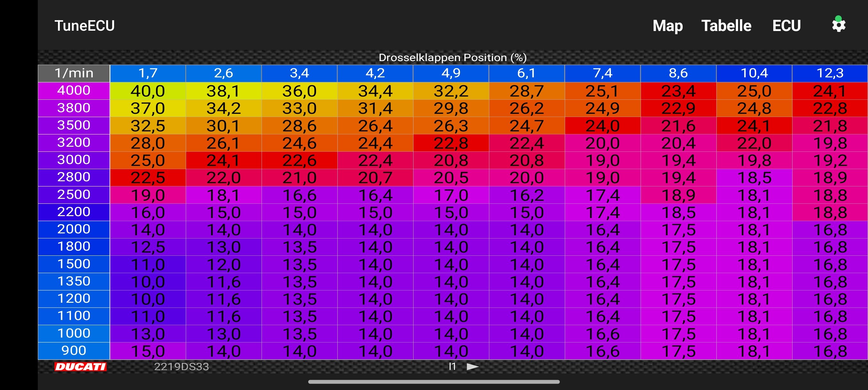Tap the I1 table indicator label
Screen dimensions: 868x390
coord(452,366)
